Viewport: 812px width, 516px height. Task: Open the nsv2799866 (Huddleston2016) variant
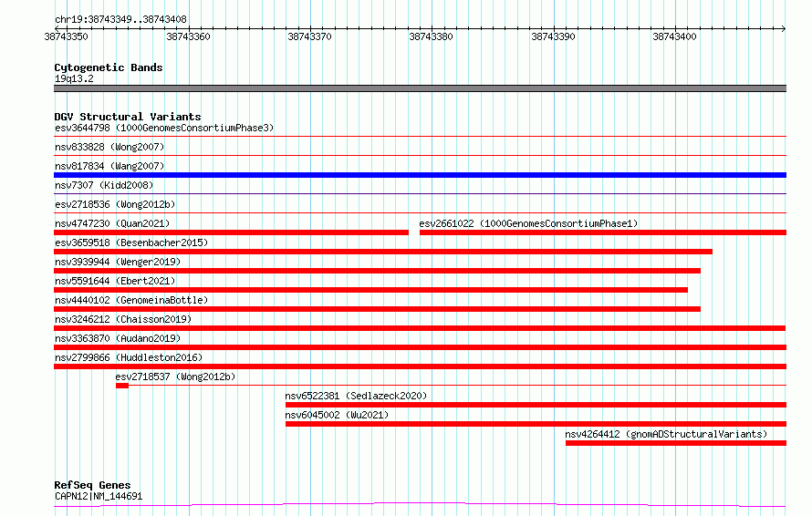[129, 357]
